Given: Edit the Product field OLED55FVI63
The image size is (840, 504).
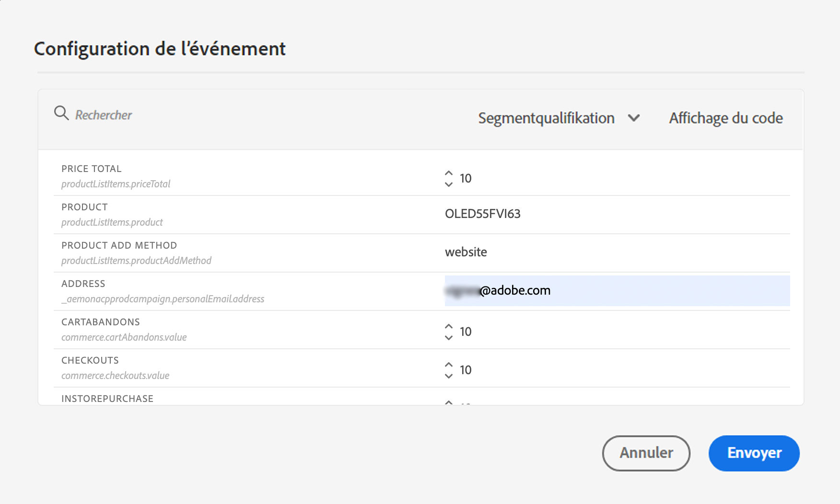Looking at the screenshot, I should [575, 214].
